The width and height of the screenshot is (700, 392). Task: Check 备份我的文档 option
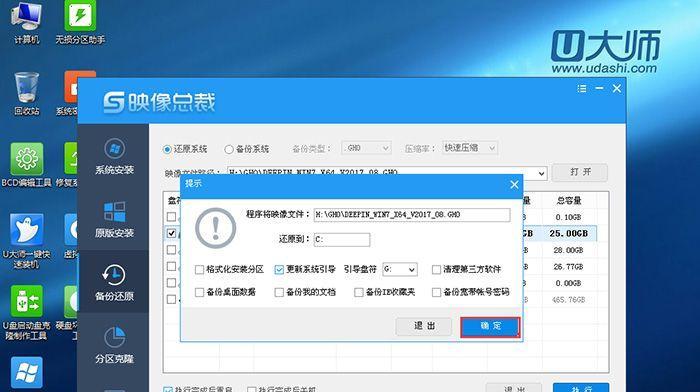(x=279, y=292)
